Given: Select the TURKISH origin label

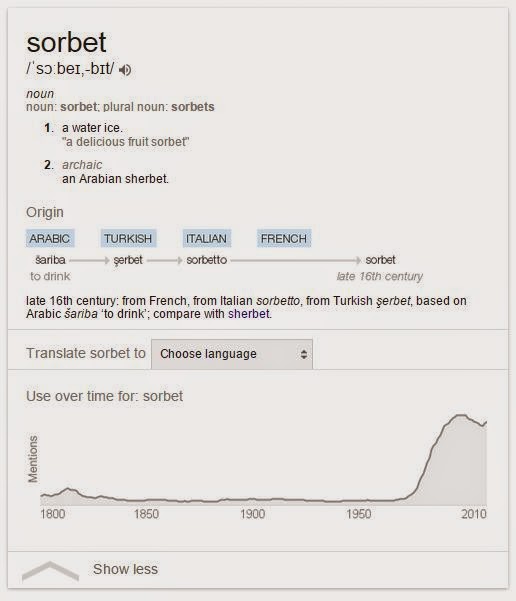Looking at the screenshot, I should (128, 238).
